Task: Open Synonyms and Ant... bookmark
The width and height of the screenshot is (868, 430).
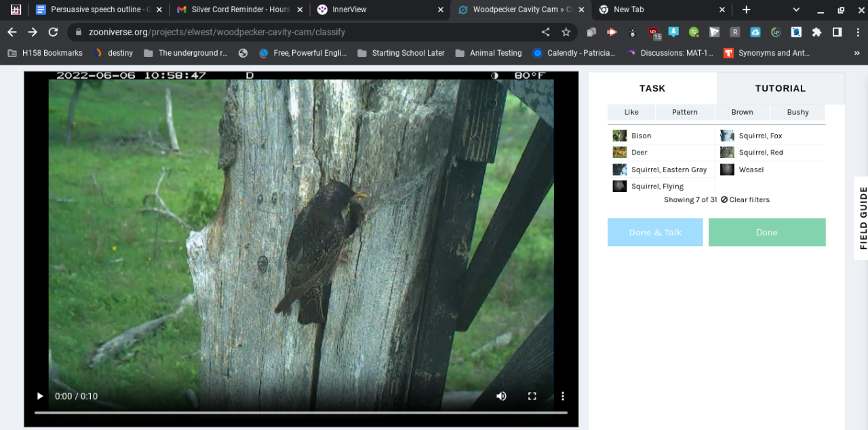Action: coord(767,53)
